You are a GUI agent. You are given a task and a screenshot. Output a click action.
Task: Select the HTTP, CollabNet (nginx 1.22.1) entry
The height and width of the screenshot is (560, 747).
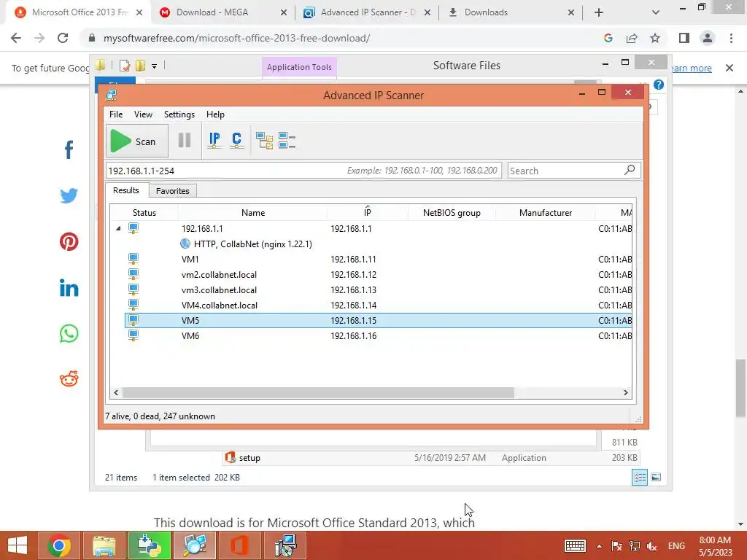click(252, 244)
